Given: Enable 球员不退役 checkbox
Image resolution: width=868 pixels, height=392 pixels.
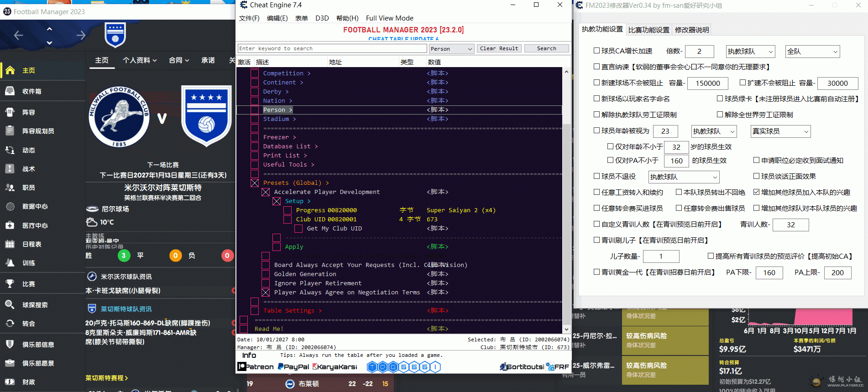Looking at the screenshot, I should pos(596,176).
